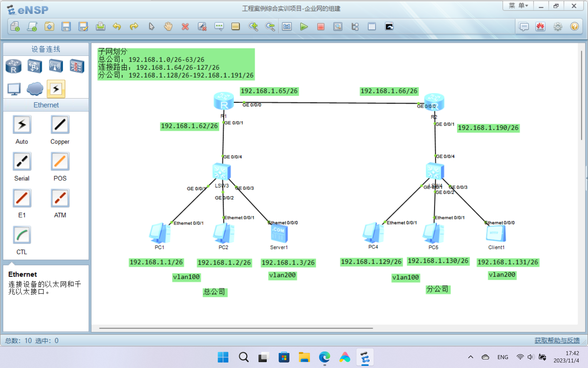Click the vlan200 label under Client1

point(502,275)
